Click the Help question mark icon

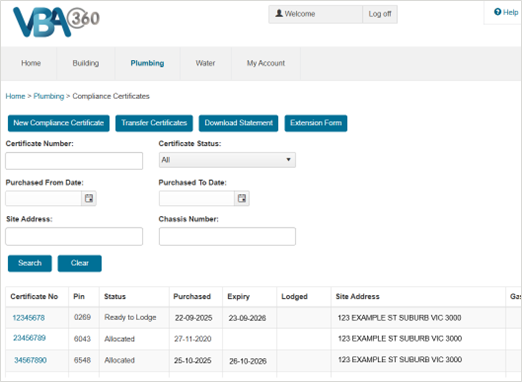pos(497,12)
